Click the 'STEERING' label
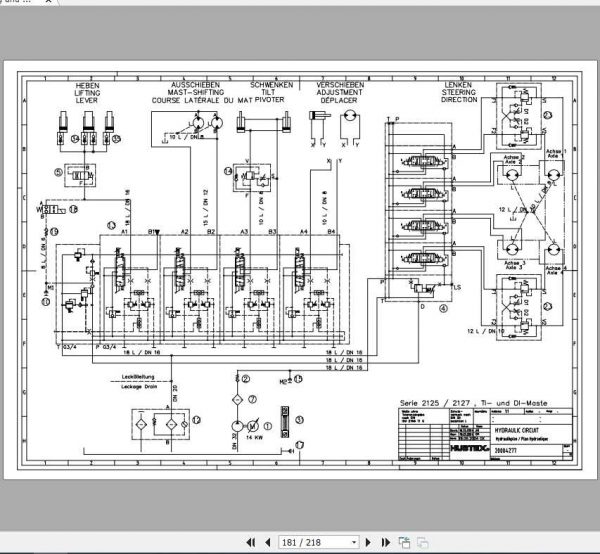 458,92
